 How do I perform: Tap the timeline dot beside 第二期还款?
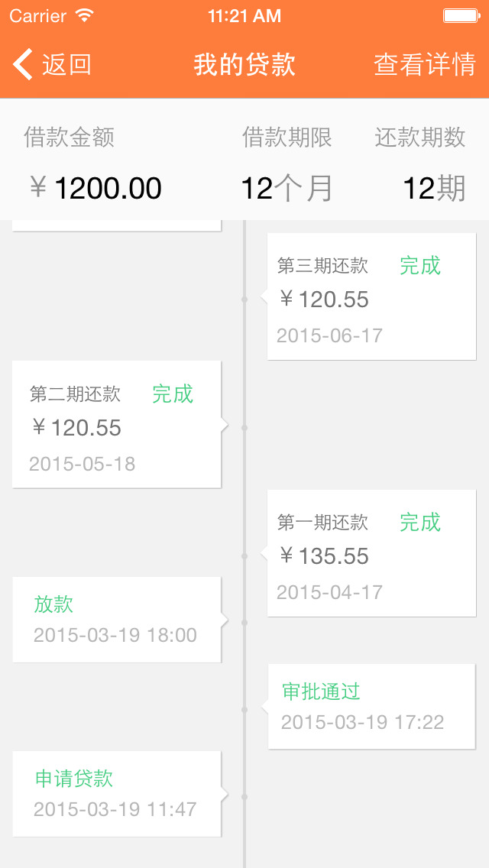coord(244,428)
